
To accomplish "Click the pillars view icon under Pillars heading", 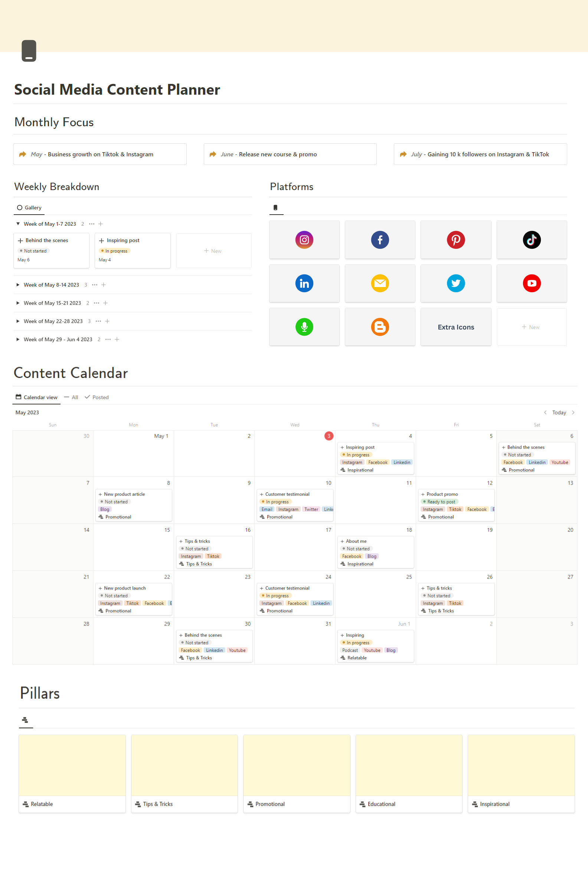I will pyautogui.click(x=25, y=720).
